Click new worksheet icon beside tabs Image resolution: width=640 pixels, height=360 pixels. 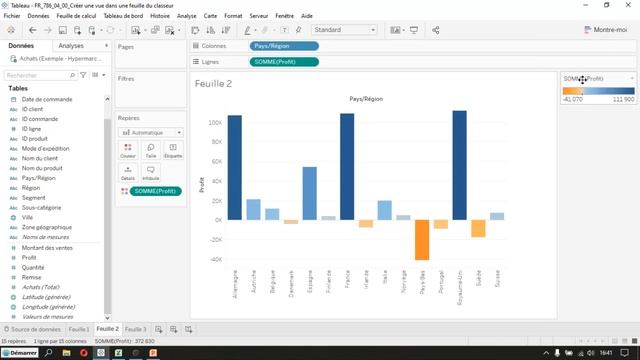point(158,329)
